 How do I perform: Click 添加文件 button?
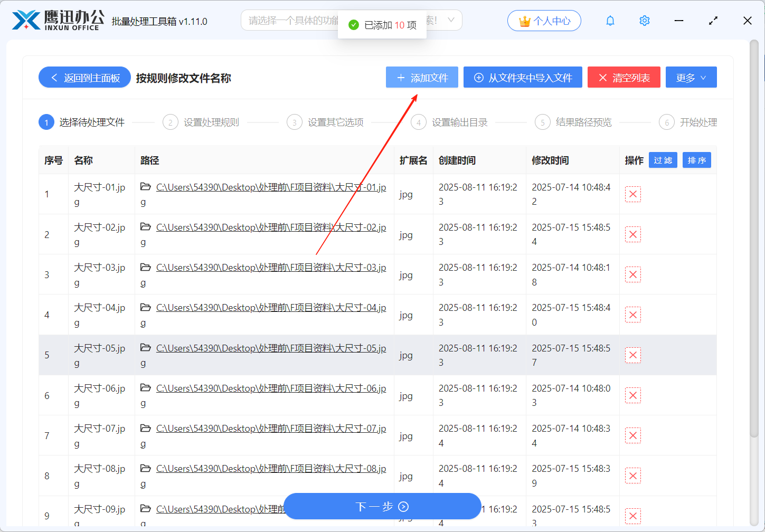(422, 78)
